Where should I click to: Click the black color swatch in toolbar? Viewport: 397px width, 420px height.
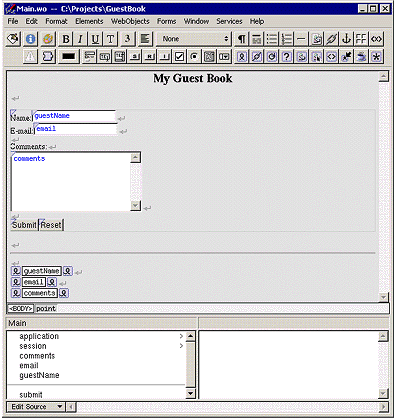[x=68, y=57]
